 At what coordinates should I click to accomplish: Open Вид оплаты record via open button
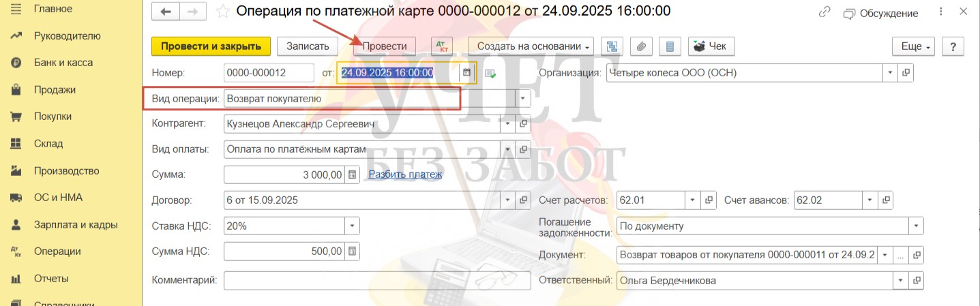524,149
